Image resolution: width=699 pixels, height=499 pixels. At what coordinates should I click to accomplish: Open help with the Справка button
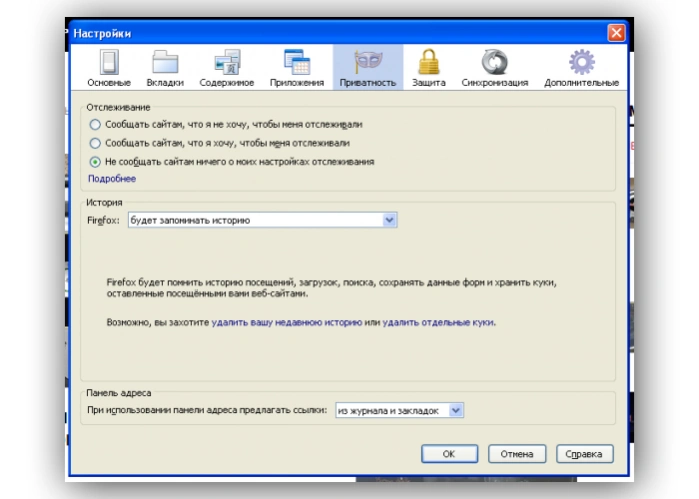click(x=584, y=454)
